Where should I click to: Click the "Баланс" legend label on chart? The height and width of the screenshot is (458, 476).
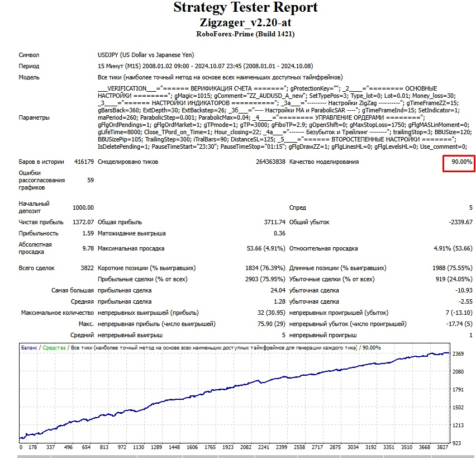[x=29, y=347]
